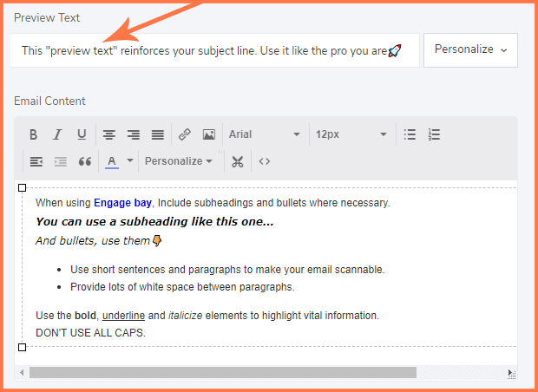This screenshot has height=392, width=538.
Task: Apply underline formatting
Action: point(82,134)
